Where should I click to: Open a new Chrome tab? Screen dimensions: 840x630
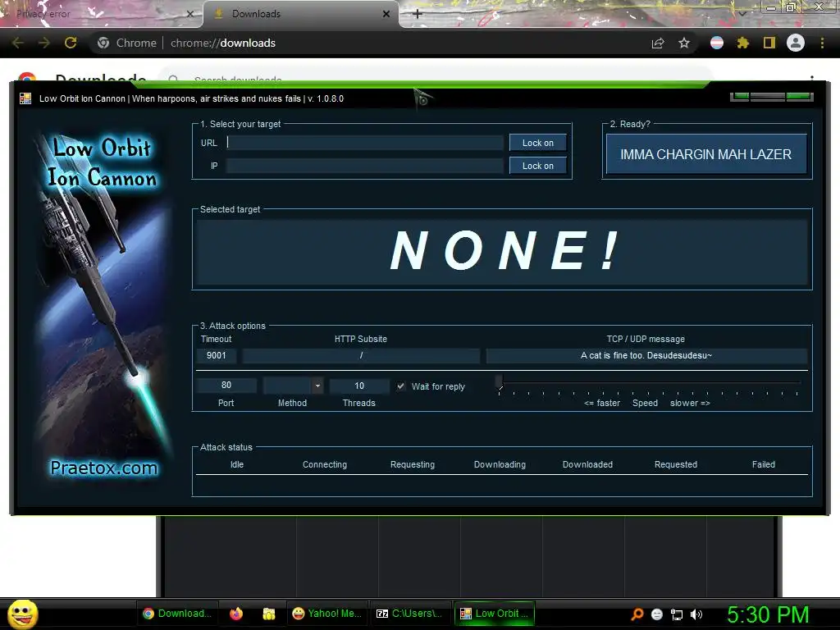click(x=418, y=14)
